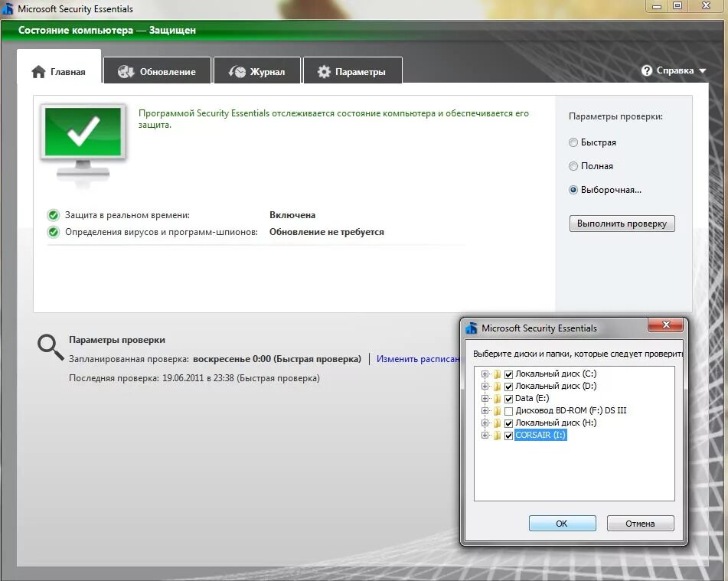The width and height of the screenshot is (728, 581).
Task: Click folder icon of Локальный диск (H:)
Action: pyautogui.click(x=498, y=423)
